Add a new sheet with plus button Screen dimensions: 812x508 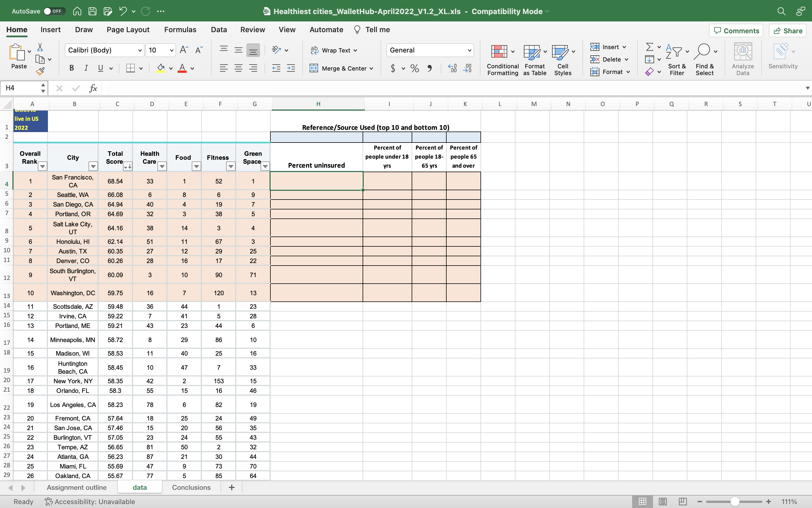tap(231, 487)
